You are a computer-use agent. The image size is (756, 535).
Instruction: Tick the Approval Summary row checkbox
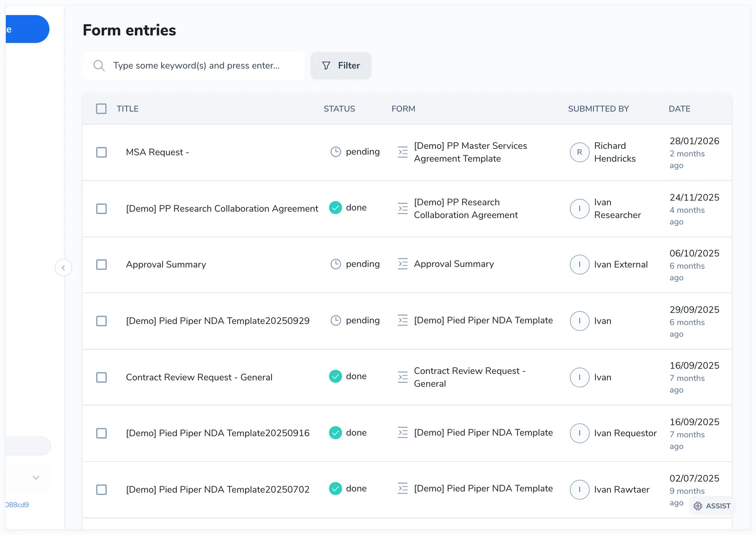(102, 265)
